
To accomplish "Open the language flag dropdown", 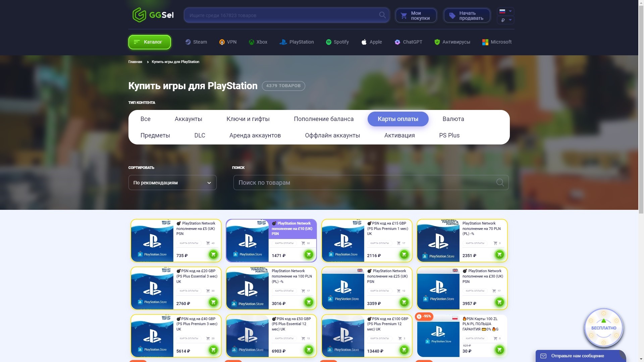I will [x=505, y=11].
